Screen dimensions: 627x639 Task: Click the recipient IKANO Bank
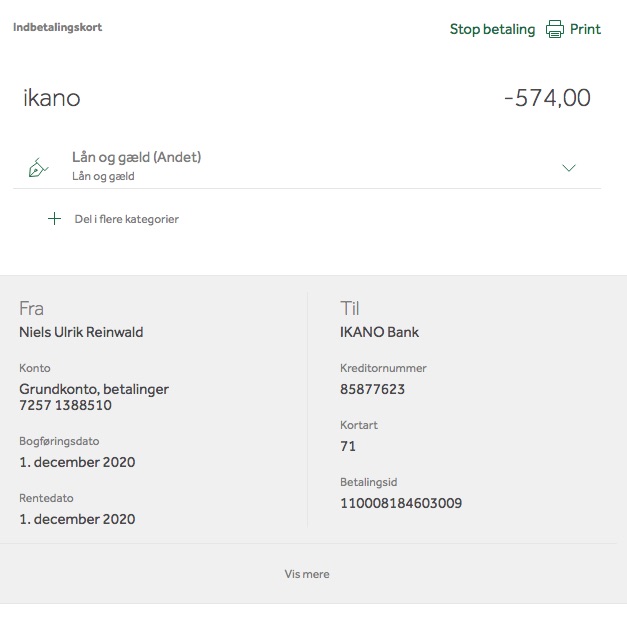coord(379,332)
